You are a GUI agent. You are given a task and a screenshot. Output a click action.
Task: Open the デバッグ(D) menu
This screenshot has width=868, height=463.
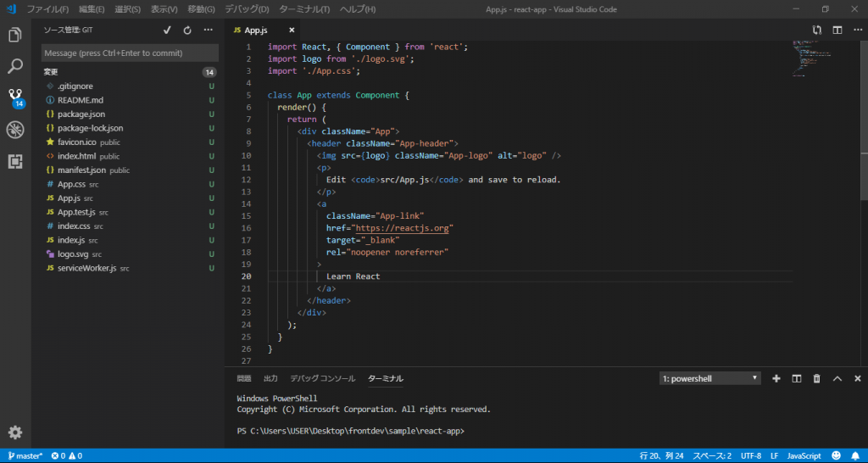click(247, 9)
